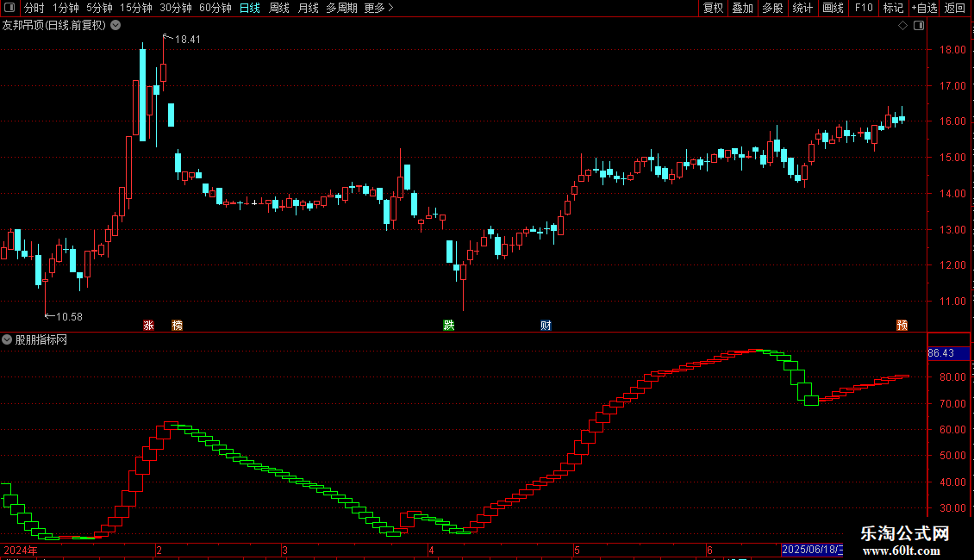Select the 30分钟 period
Viewport: 974px width, 560px height.
pos(175,8)
